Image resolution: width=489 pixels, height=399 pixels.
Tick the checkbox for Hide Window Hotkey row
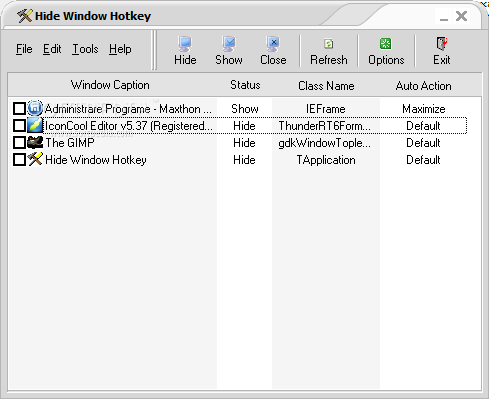(x=19, y=159)
